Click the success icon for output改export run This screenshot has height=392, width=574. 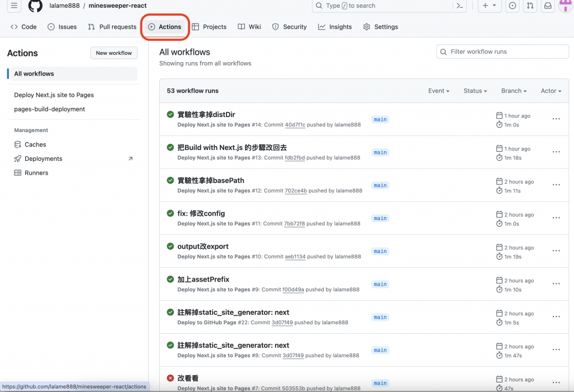[x=170, y=246]
